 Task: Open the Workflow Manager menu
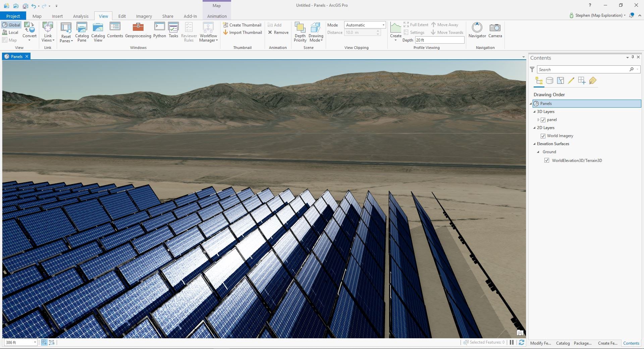pos(208,32)
